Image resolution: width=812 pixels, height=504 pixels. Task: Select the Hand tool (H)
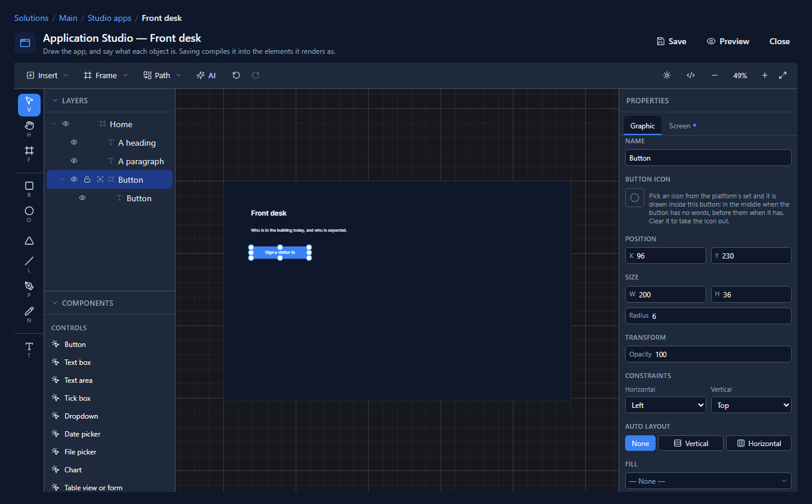pyautogui.click(x=29, y=129)
